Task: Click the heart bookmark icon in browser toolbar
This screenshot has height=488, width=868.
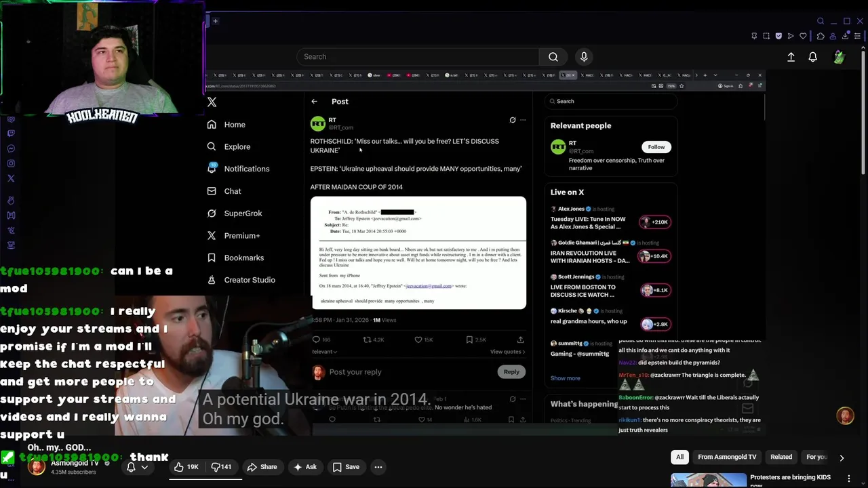Action: click(803, 36)
